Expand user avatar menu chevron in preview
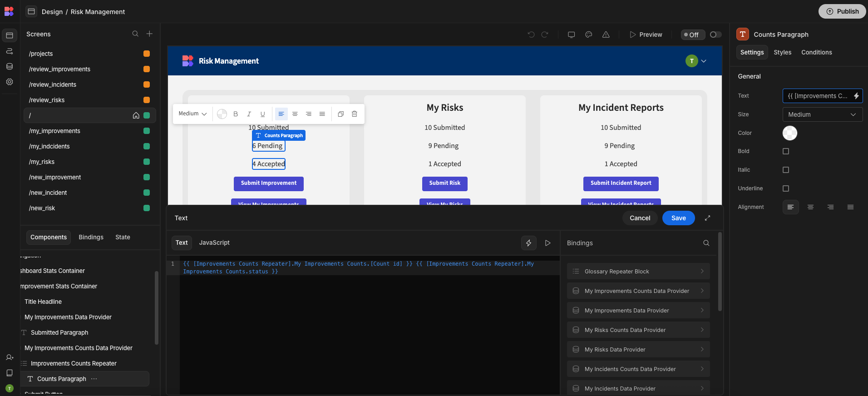Screen dimensions: 868x396 pyautogui.click(x=704, y=61)
